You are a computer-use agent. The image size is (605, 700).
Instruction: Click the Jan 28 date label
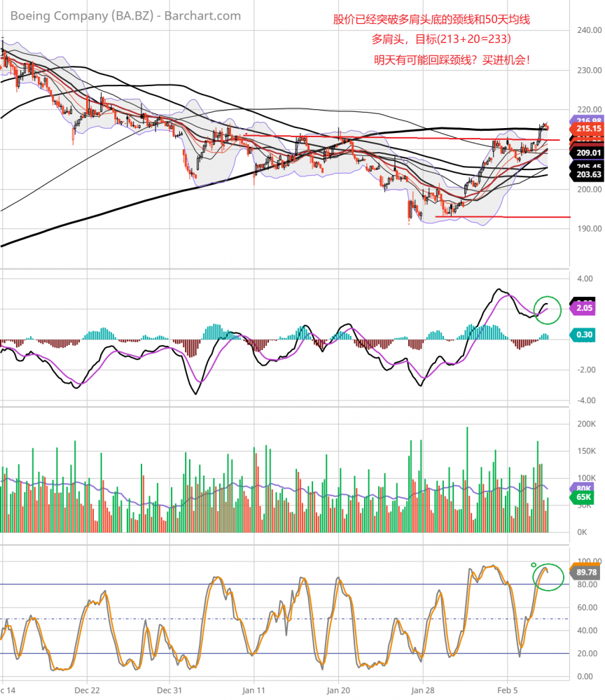point(423,689)
